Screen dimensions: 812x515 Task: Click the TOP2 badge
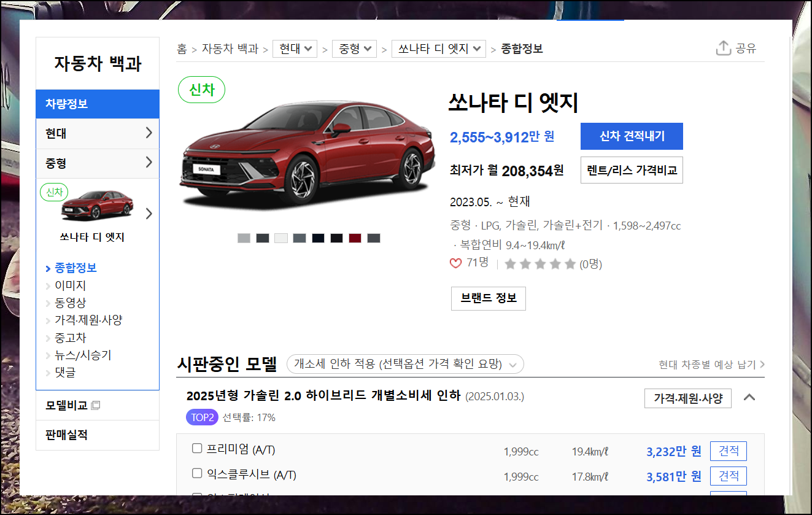coord(202,417)
